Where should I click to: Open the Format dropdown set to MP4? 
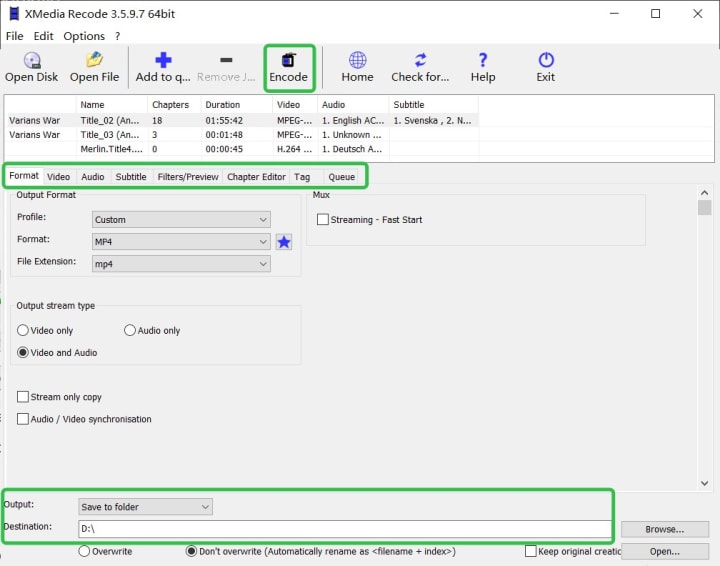(181, 241)
